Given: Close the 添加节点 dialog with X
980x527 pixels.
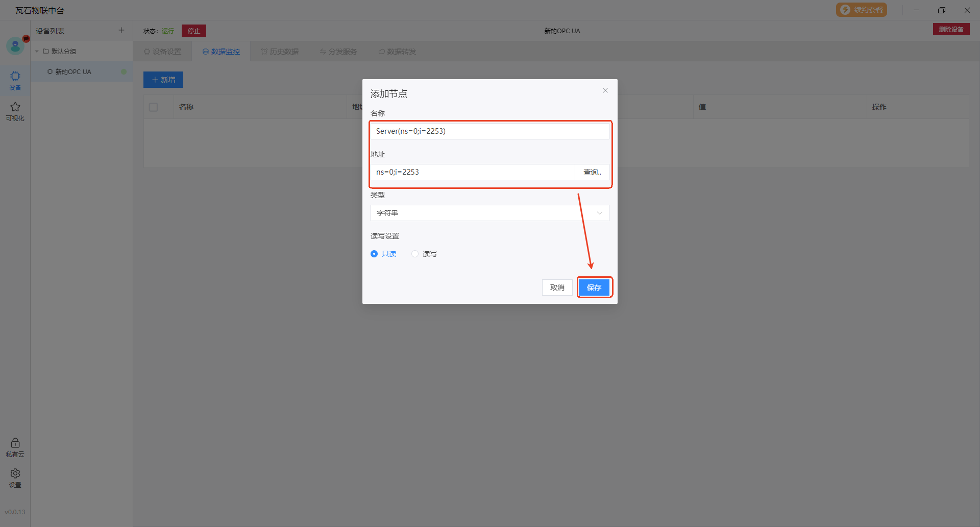Looking at the screenshot, I should point(605,90).
